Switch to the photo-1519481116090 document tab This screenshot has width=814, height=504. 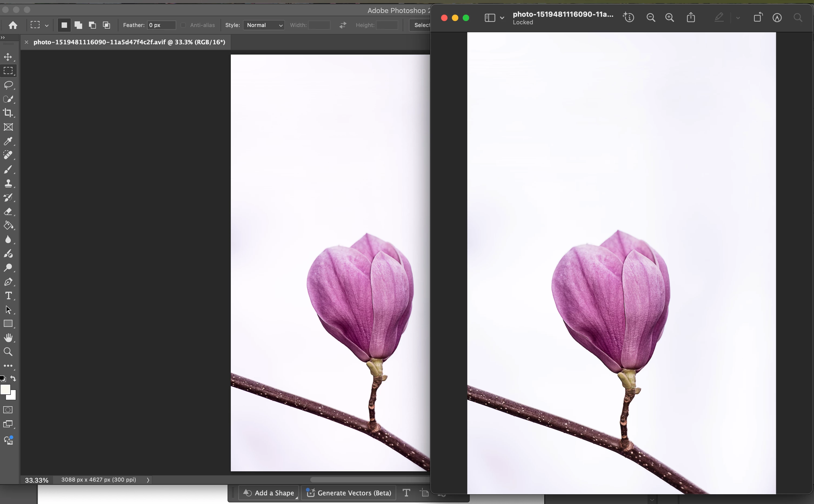tap(129, 42)
